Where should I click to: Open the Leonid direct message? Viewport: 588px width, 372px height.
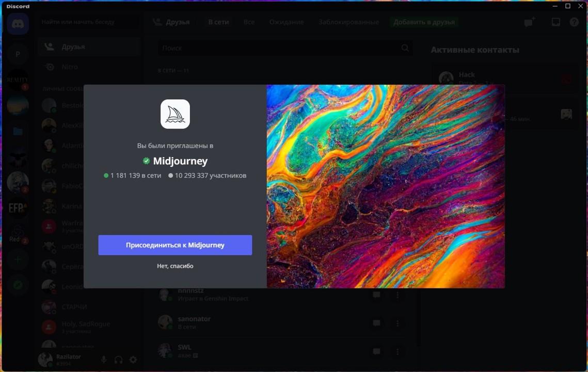pyautogui.click(x=63, y=287)
